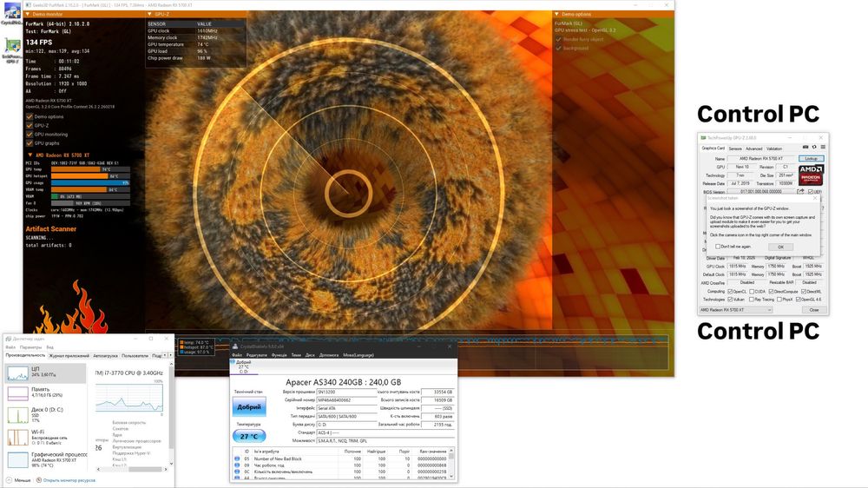Click the Lookup button in GPU-Z

click(x=811, y=158)
